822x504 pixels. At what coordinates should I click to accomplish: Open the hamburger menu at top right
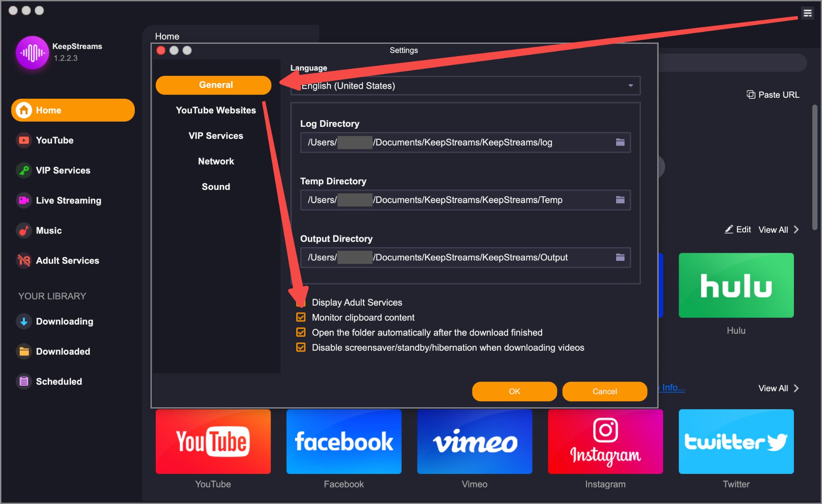(808, 13)
